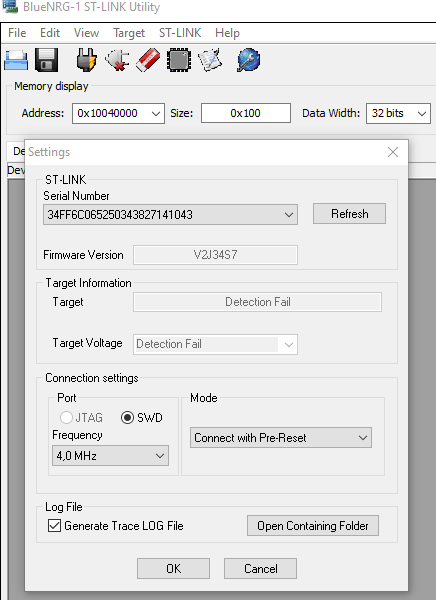The image size is (436, 600).
Task: Click the BlueNRG-1 ST-LINK Utility title icon
Action: click(10, 7)
